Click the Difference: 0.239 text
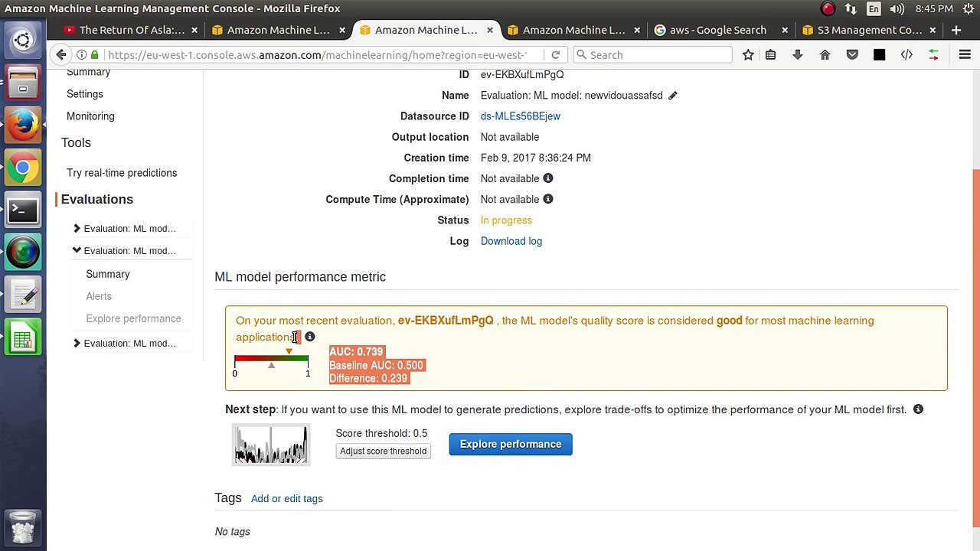The width and height of the screenshot is (980, 551). point(368,379)
